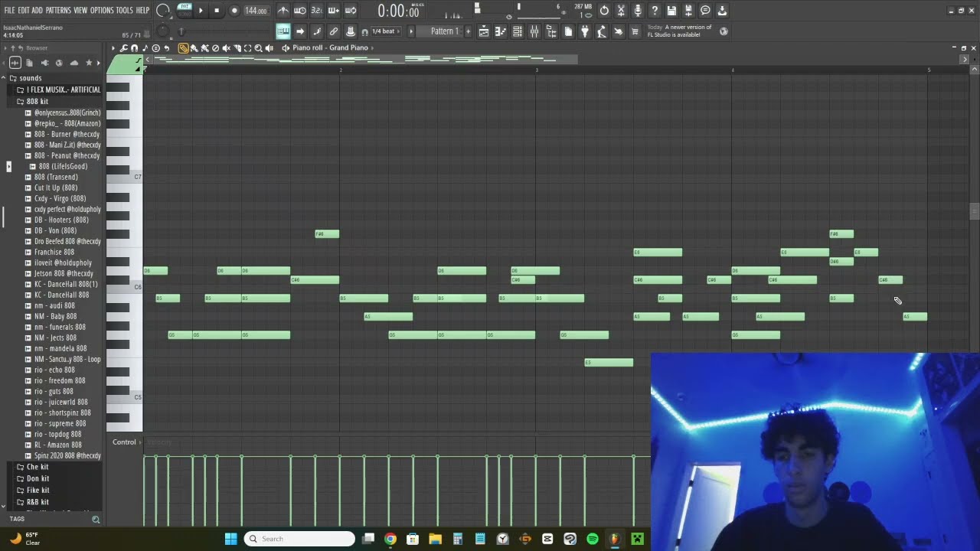Open Google Chrome from the taskbar
The height and width of the screenshot is (551, 980).
[390, 539]
